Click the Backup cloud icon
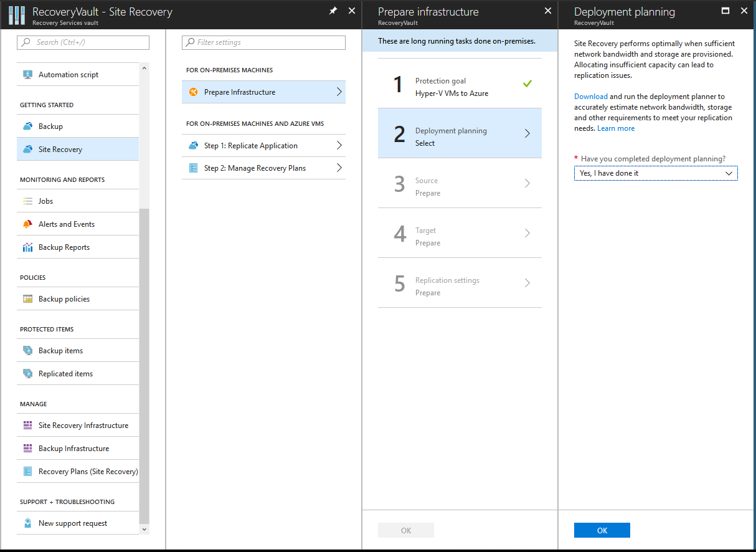This screenshot has height=552, width=756. click(x=27, y=126)
